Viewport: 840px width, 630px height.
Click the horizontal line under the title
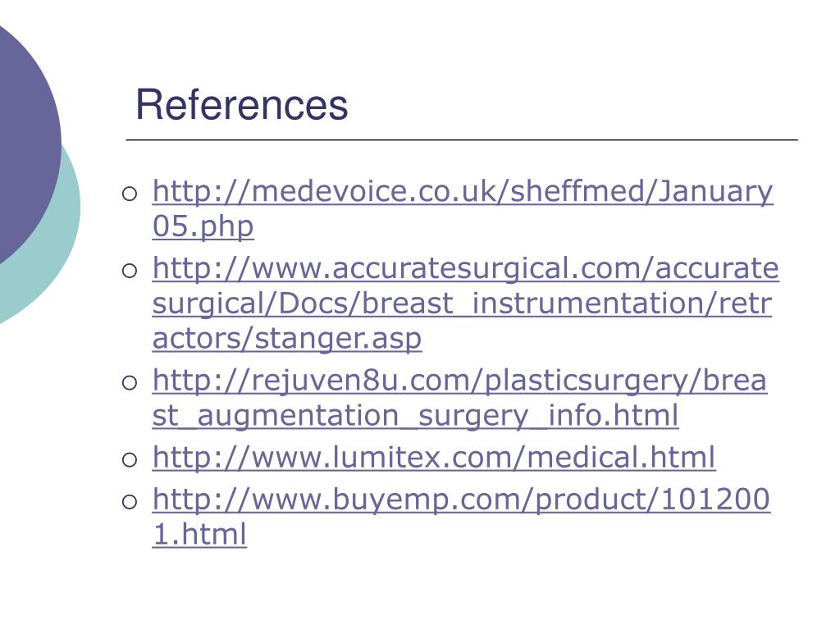[x=462, y=139]
